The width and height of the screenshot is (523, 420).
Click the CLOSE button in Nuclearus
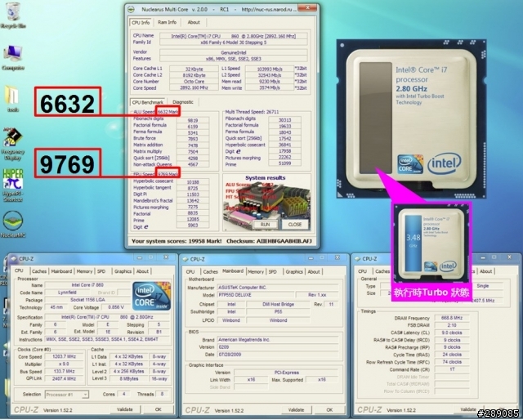295,225
